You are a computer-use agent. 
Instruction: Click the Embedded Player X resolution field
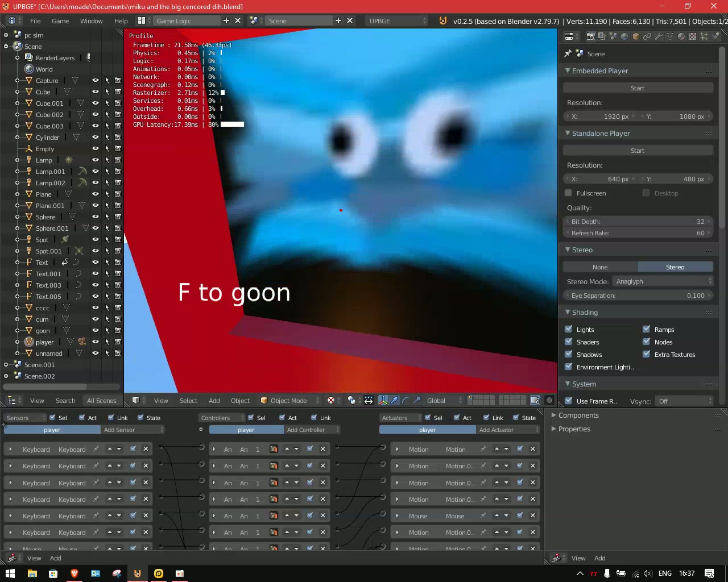click(x=601, y=117)
